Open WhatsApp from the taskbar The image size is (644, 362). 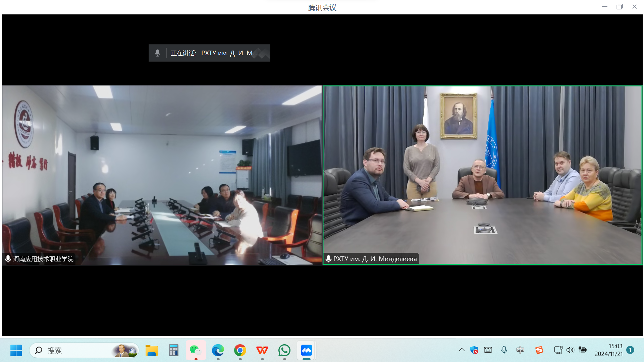pos(284,351)
